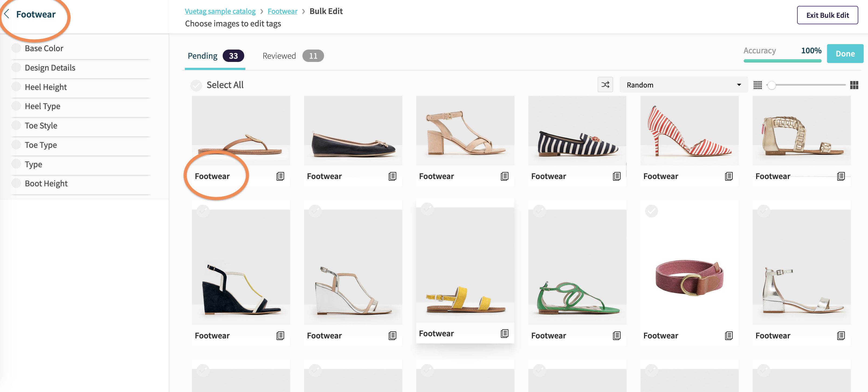Open details icon for tan flip-flop
Image resolution: width=868 pixels, height=392 pixels.
[280, 176]
